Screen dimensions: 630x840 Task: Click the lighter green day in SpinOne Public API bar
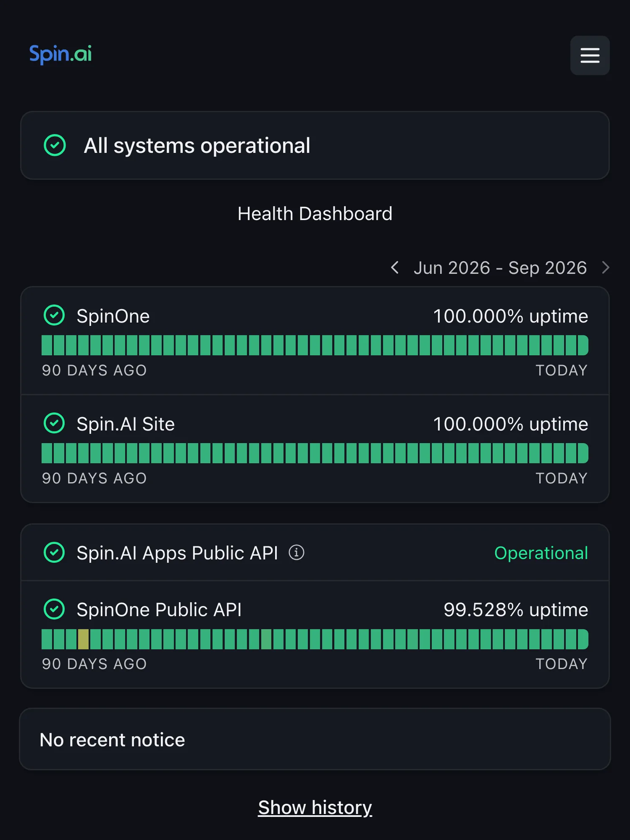266,639
